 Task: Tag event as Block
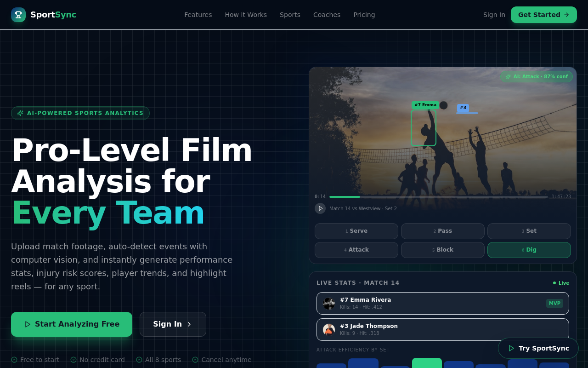click(443, 250)
